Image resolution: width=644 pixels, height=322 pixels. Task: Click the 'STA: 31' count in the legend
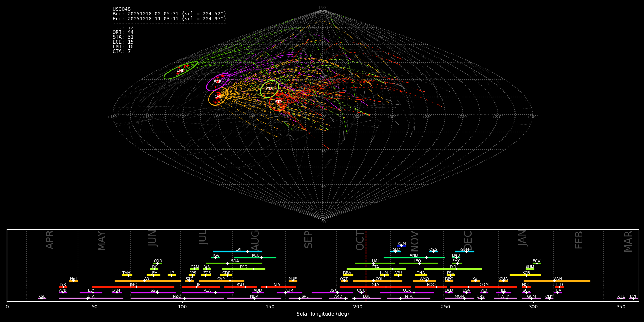click(x=123, y=37)
